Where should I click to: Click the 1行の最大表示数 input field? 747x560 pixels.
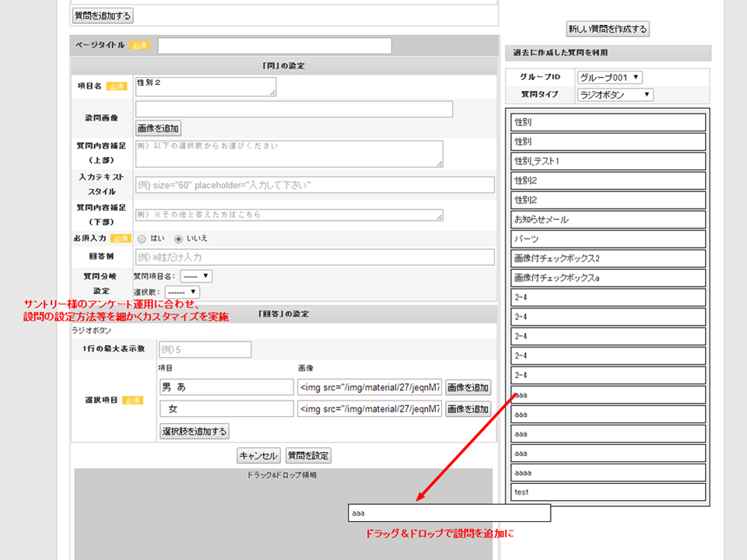205,350
